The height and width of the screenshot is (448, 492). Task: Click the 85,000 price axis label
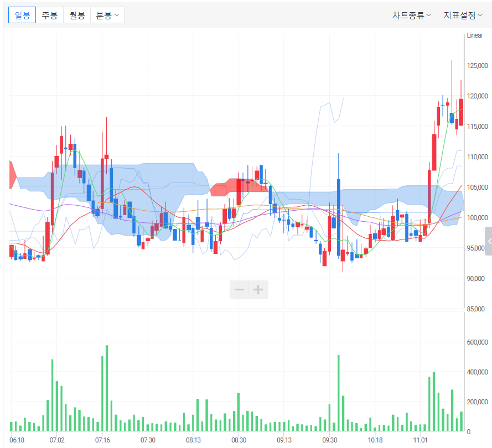coord(476,309)
